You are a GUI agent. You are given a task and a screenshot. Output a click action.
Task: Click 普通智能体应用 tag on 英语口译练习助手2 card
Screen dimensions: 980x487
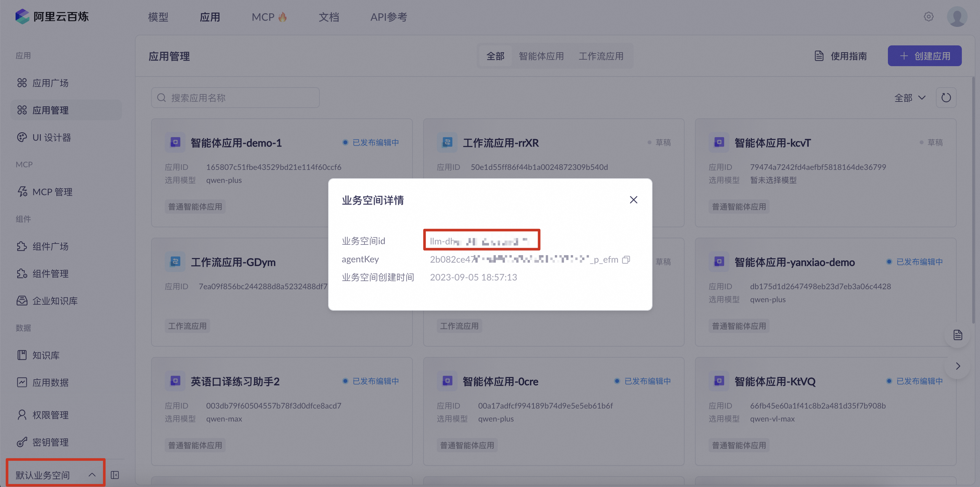(195, 445)
